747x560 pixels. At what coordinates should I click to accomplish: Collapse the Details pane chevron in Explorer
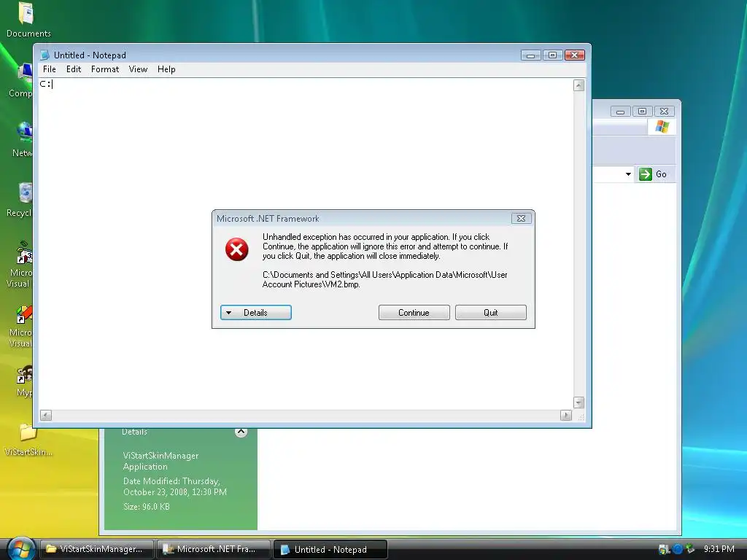tap(241, 432)
